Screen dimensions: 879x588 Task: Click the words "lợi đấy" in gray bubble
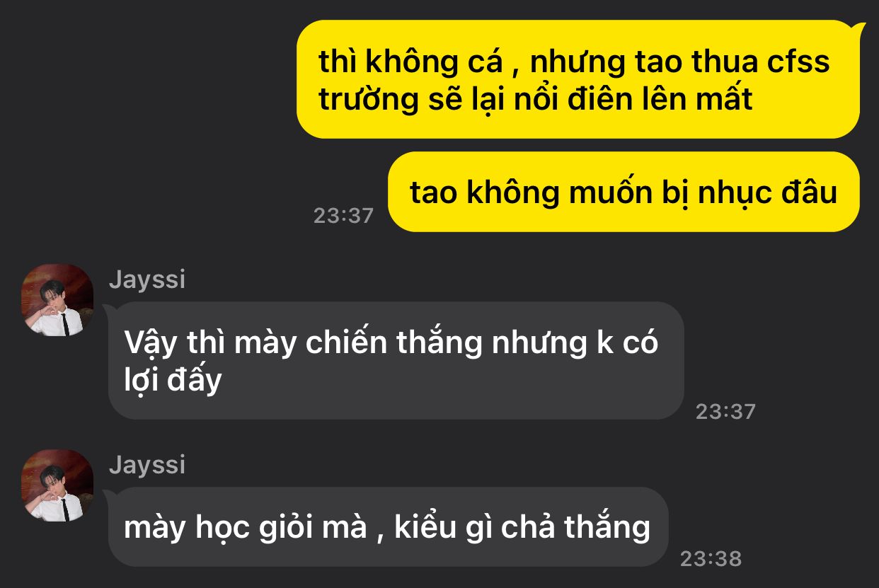(173, 381)
